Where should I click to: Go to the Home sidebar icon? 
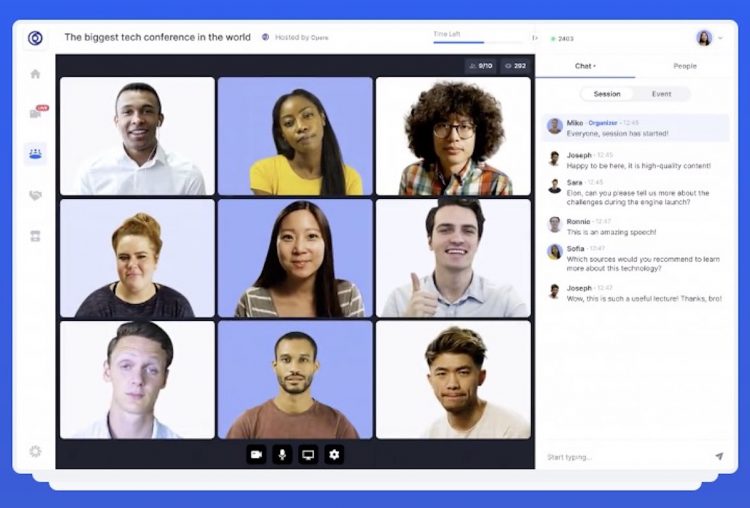pos(36,74)
